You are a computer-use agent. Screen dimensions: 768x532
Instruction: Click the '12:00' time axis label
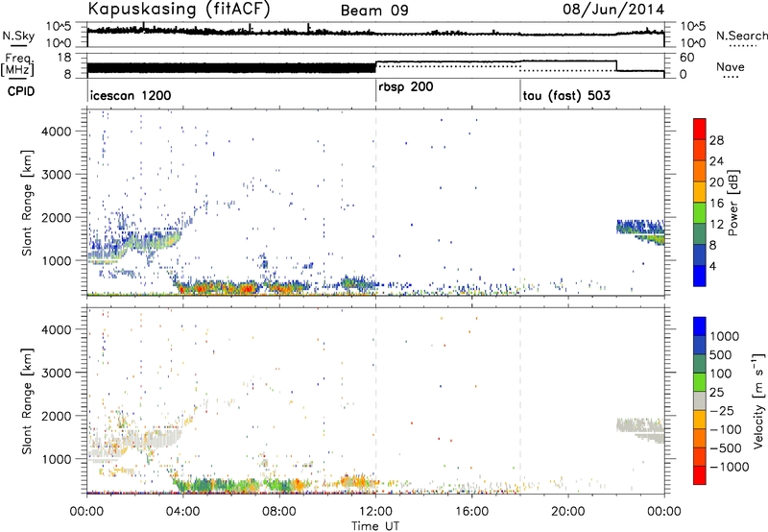(375, 512)
